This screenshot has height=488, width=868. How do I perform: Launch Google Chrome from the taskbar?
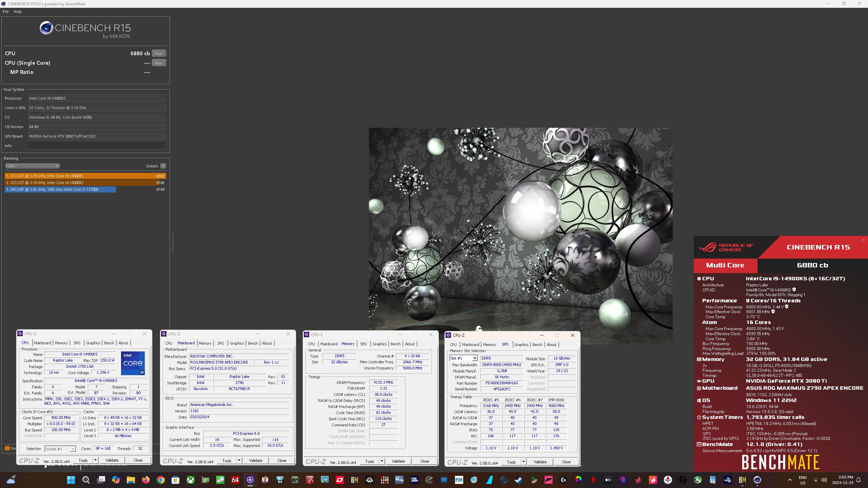coord(161,480)
